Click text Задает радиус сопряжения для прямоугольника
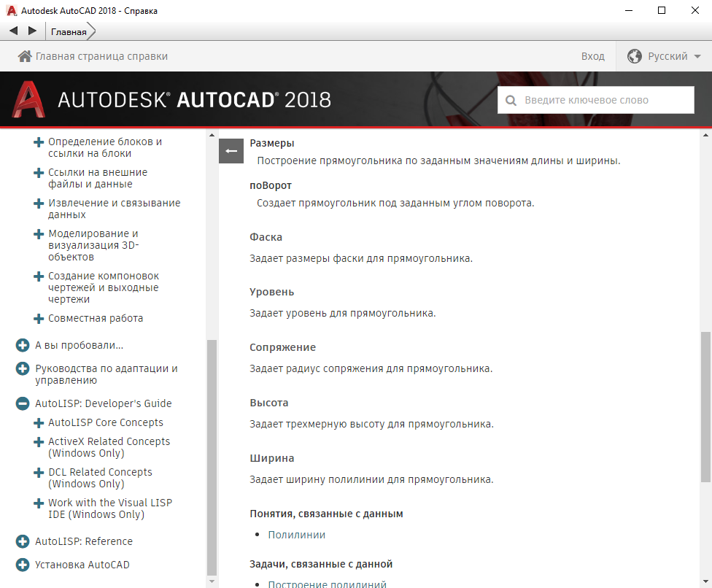This screenshot has width=712, height=588. click(x=371, y=368)
